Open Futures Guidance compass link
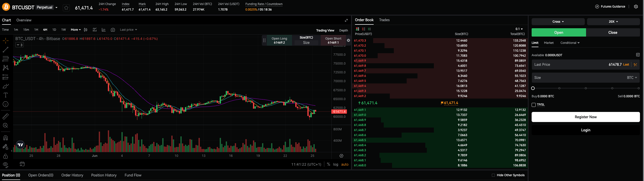 [x=610, y=7]
